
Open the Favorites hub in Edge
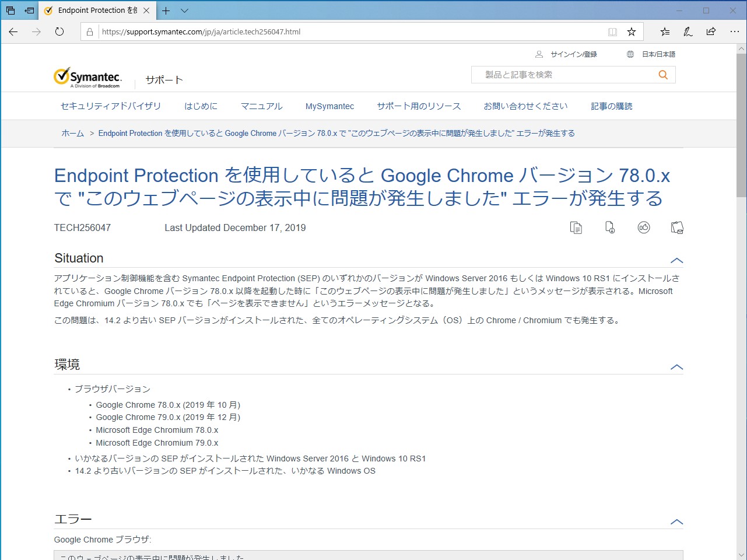[x=665, y=32]
